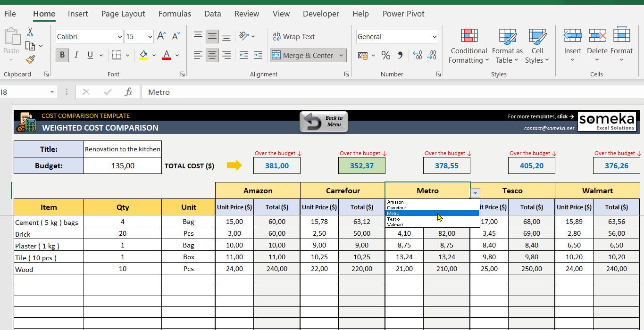Select Tesco from the dropdown list
Viewport: 644px width, 330px height.
393,219
